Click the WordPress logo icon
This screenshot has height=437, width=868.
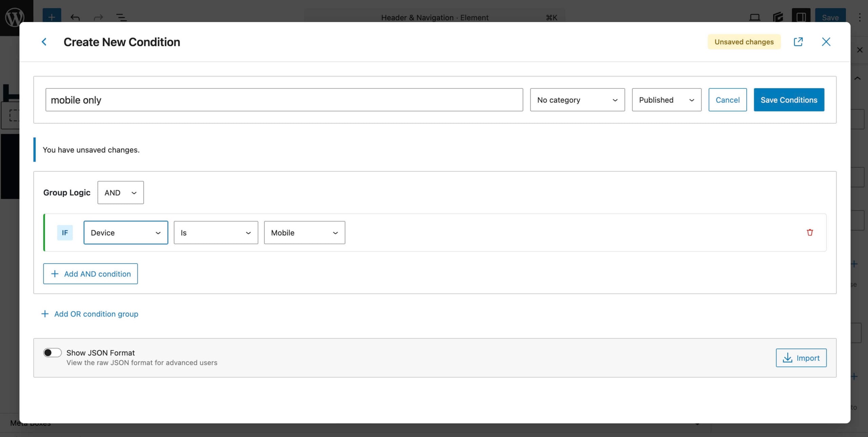(15, 16)
